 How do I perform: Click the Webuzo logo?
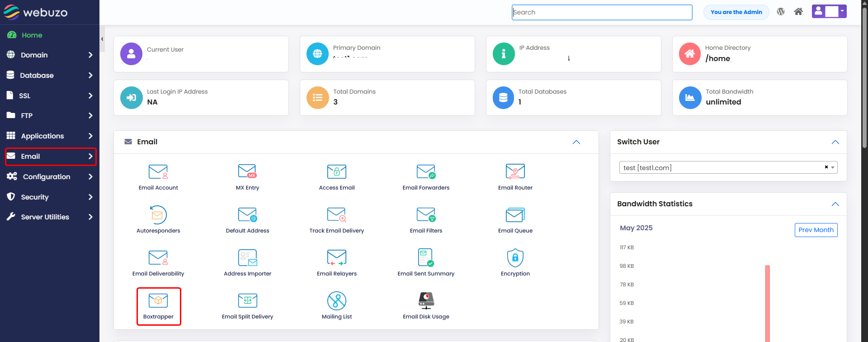click(35, 12)
